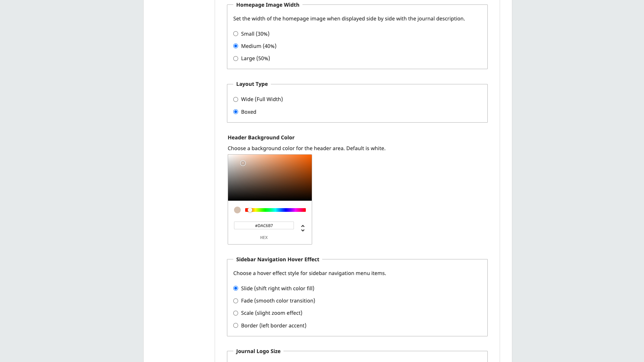
Task: Click the HEX format label
Action: (264, 237)
